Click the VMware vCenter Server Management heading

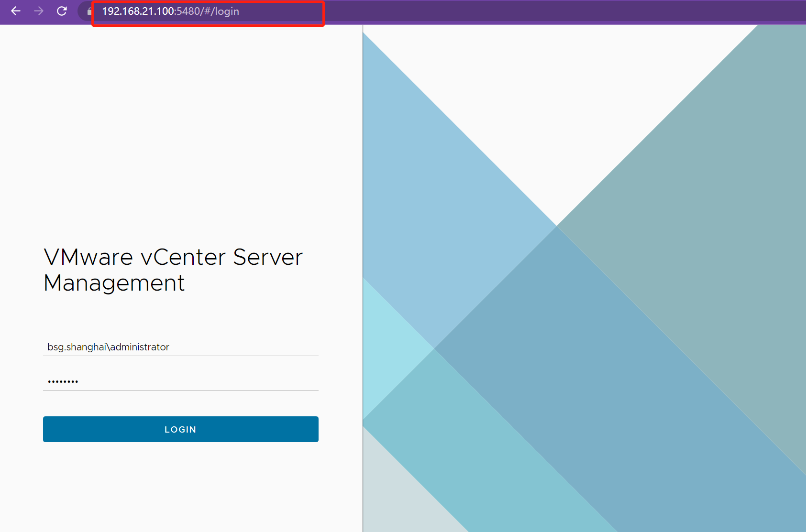(x=173, y=270)
